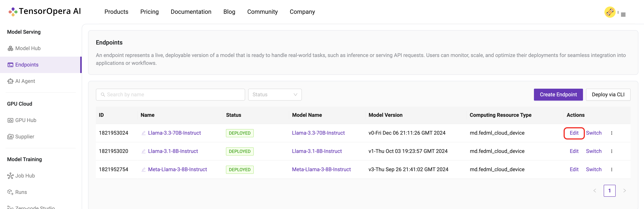644x209 pixels.
Task: Rename Meta-Llama-3-8B-Instruct endpoint via pencil icon
Action: coord(143,170)
